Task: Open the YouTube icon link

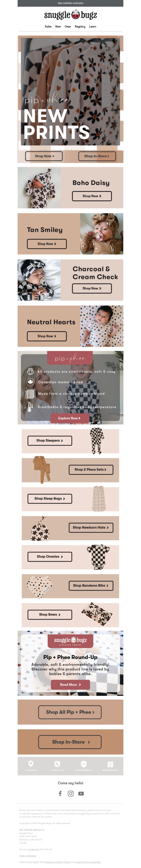Action: [x=81, y=793]
